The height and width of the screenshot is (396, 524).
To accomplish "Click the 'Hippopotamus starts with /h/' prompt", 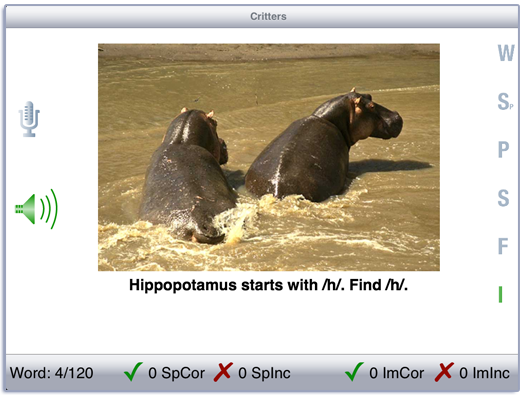I will pyautogui.click(x=237, y=285).
